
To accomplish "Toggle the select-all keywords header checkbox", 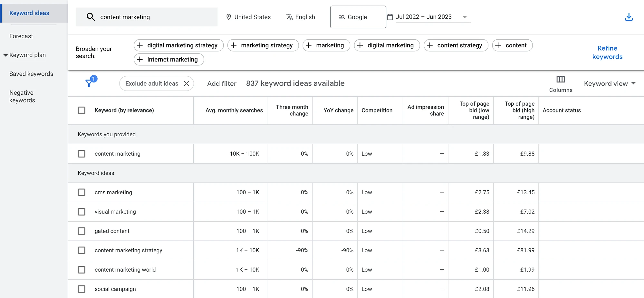I will (82, 110).
